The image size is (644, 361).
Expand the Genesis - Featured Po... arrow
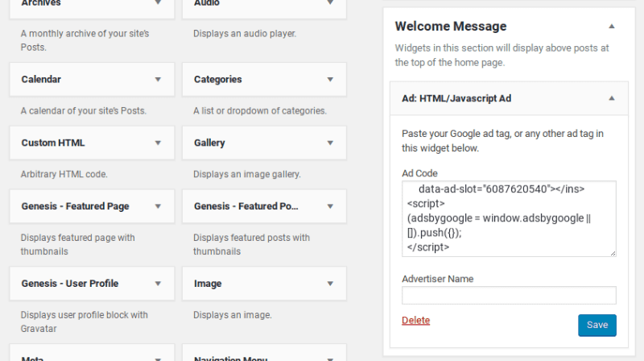click(330, 206)
